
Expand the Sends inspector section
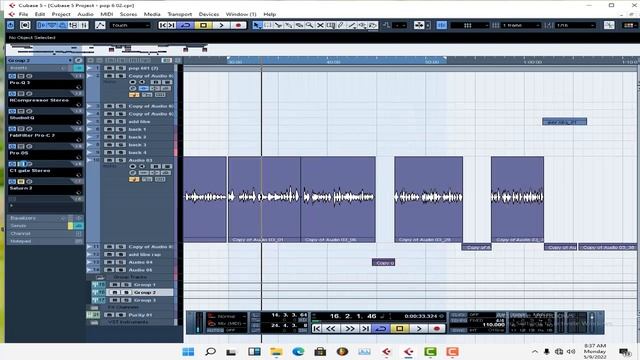pyautogui.click(x=45, y=226)
